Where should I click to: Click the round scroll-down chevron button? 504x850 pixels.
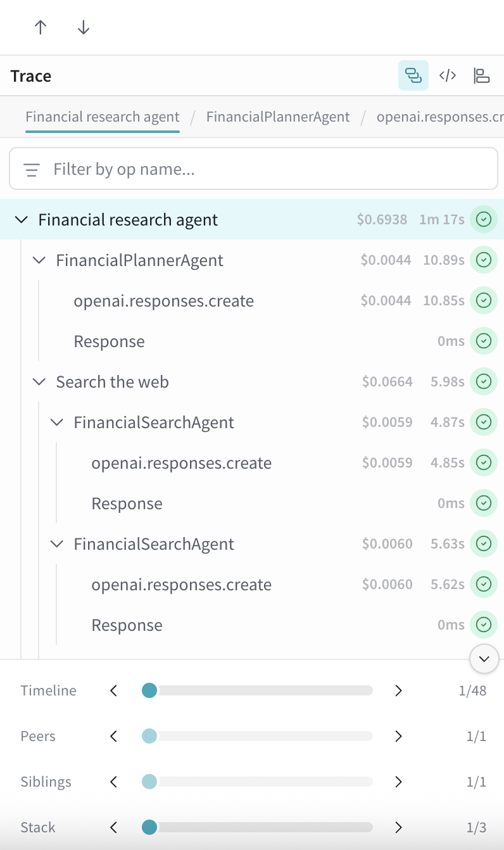click(x=484, y=659)
